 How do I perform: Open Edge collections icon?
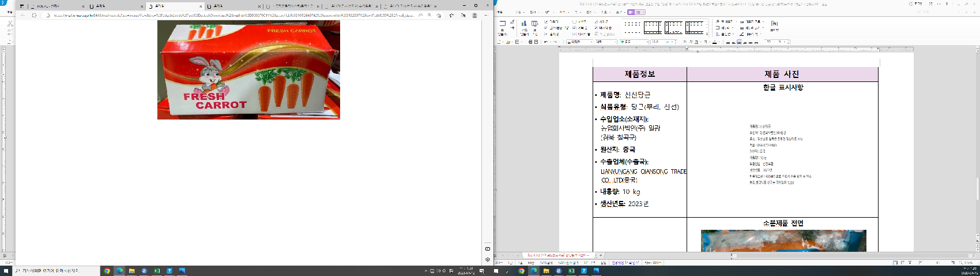click(463, 16)
